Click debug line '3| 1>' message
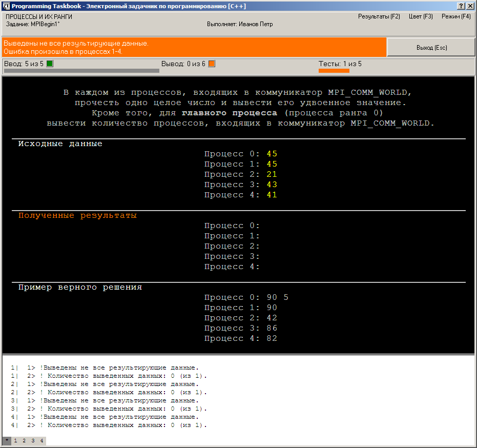 105,400
